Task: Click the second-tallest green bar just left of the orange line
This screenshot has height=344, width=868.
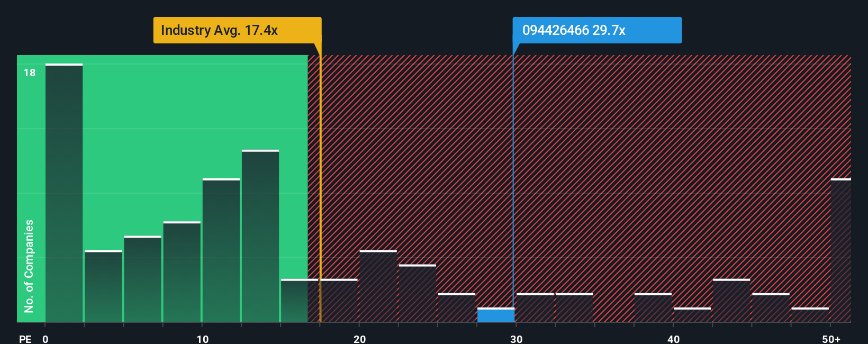Action: [260, 236]
